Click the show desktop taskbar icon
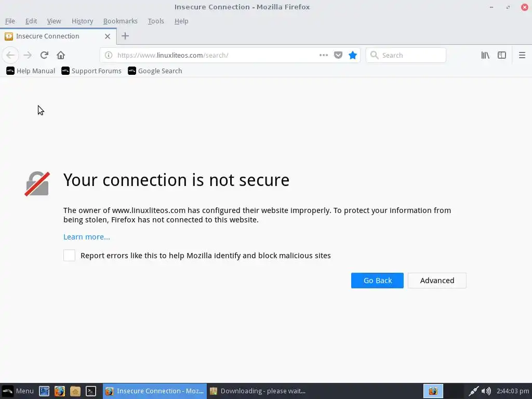 [x=44, y=391]
